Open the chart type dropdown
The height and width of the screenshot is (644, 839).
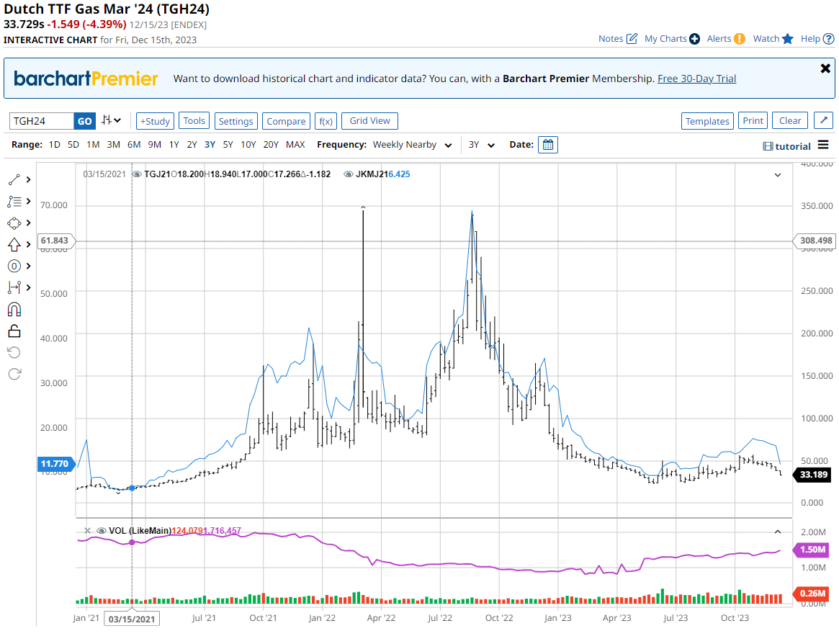pyautogui.click(x=111, y=121)
